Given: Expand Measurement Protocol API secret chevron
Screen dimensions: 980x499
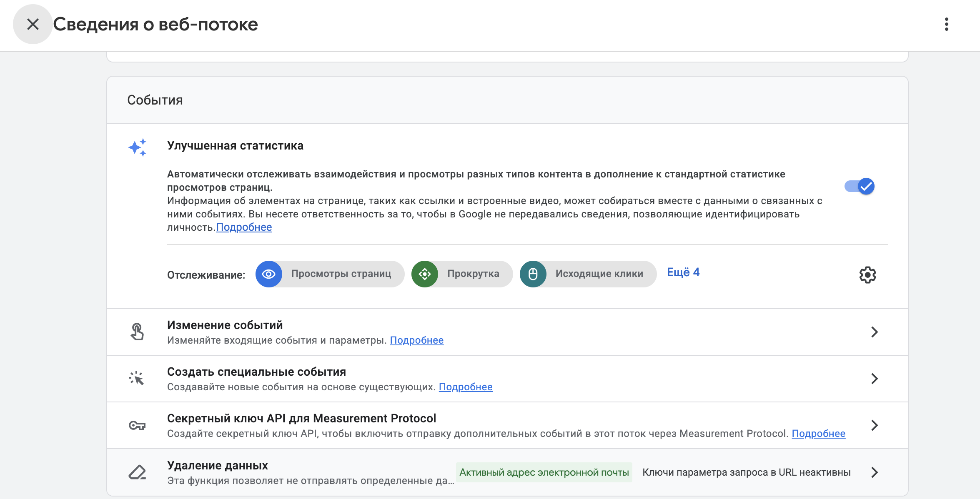Looking at the screenshot, I should click(875, 425).
